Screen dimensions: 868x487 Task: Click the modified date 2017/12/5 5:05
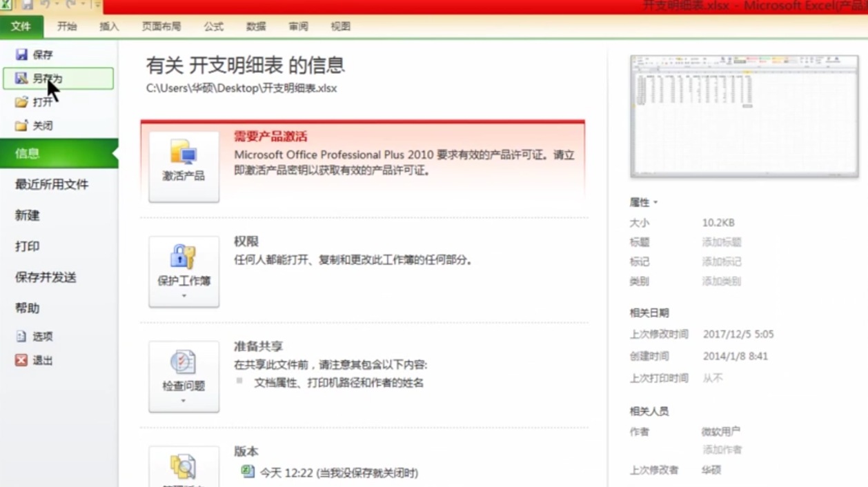738,334
